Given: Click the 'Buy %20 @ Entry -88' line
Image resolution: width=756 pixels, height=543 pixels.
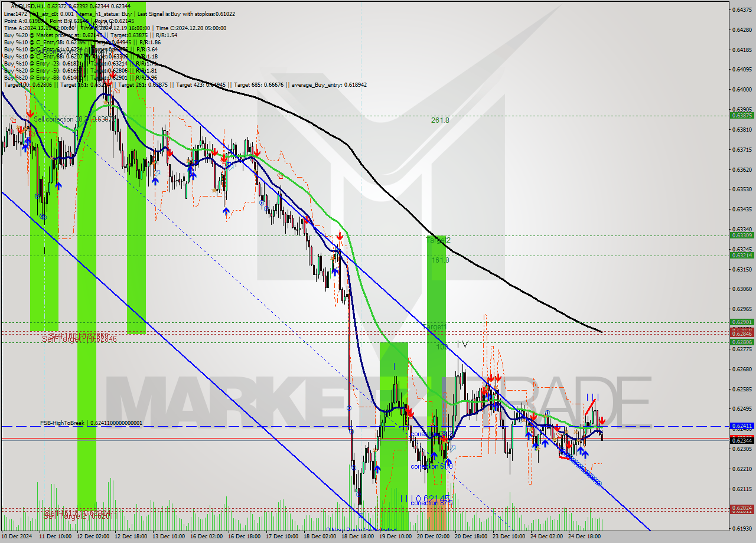Looking at the screenshot, I should click(x=80, y=77).
